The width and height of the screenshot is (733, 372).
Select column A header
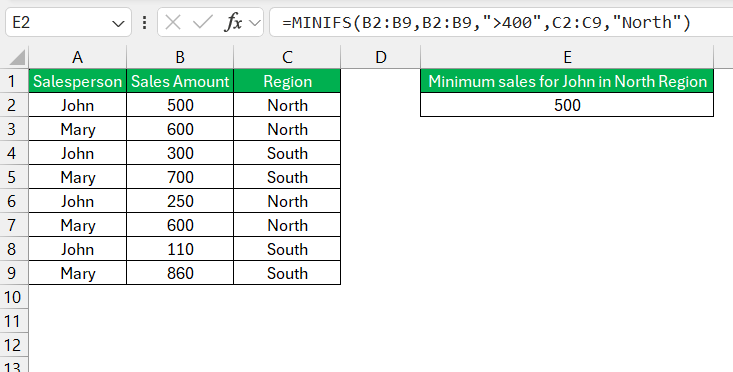pos(78,57)
